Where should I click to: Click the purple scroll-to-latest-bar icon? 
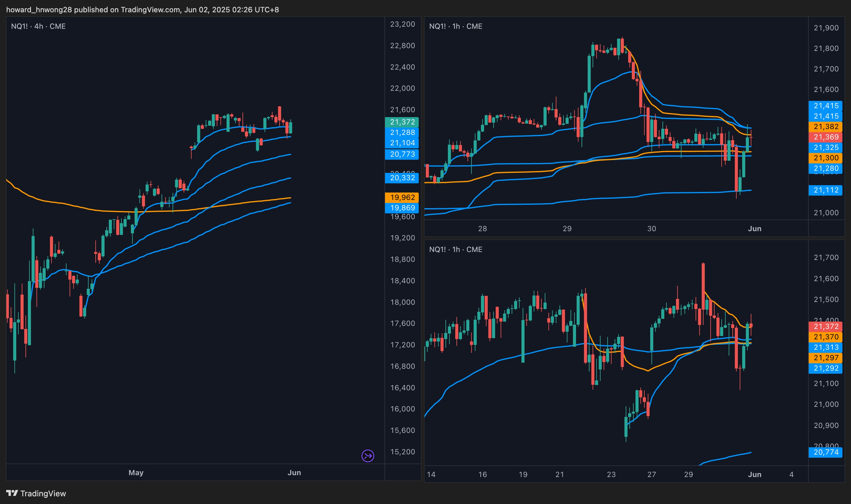(x=368, y=456)
